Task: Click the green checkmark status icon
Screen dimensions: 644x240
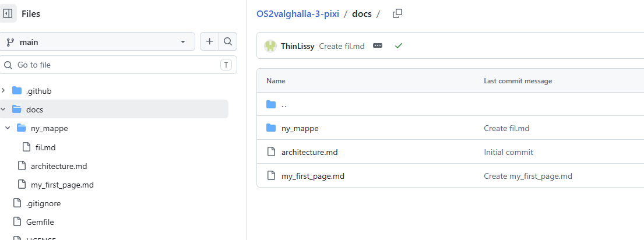Action: (x=399, y=45)
